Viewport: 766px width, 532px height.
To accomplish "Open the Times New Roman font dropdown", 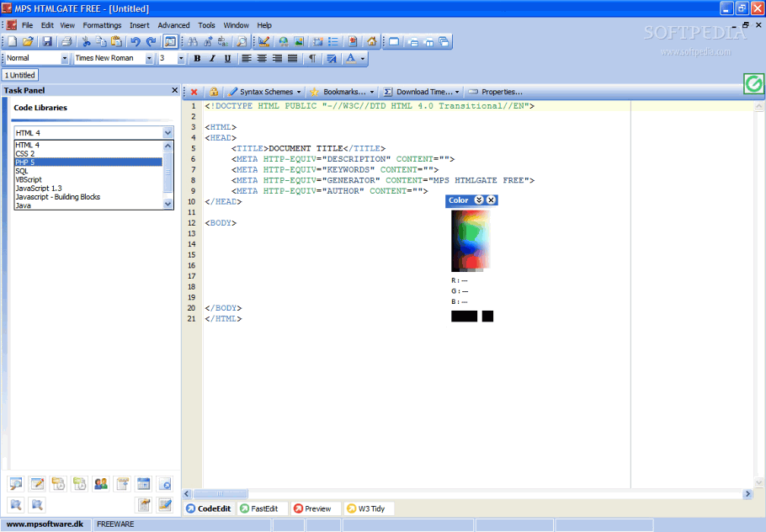I will click(x=149, y=58).
